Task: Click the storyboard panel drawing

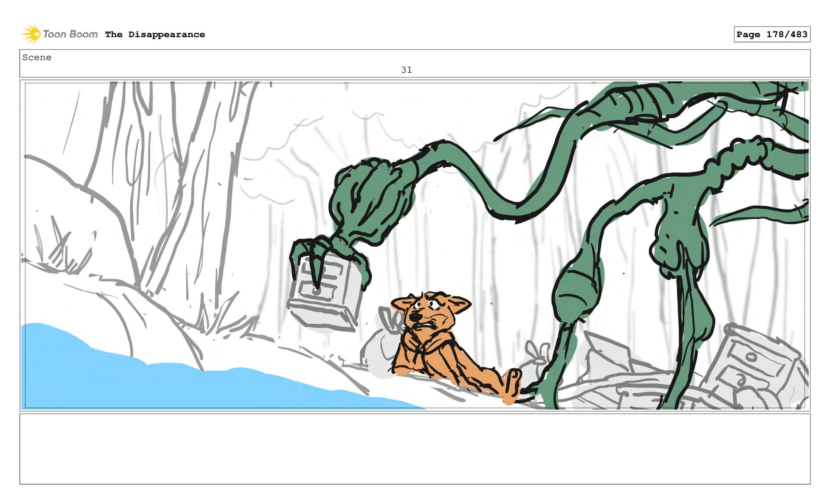Action: coord(415,245)
